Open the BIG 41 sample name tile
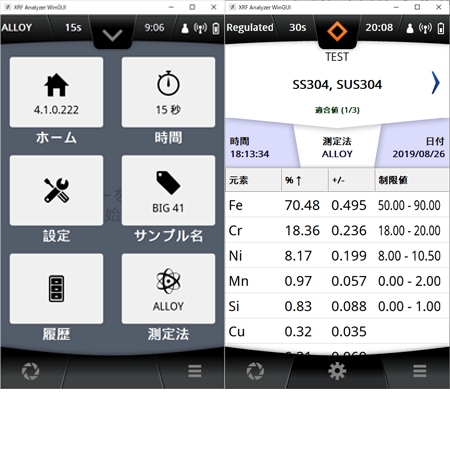Screen dimensions: 450x450 [x=168, y=190]
